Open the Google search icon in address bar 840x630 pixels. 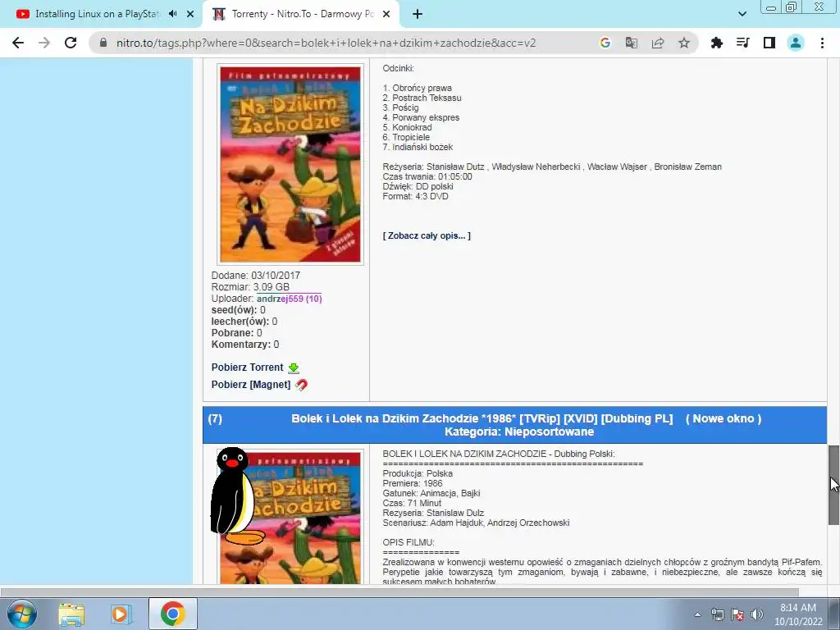point(605,43)
